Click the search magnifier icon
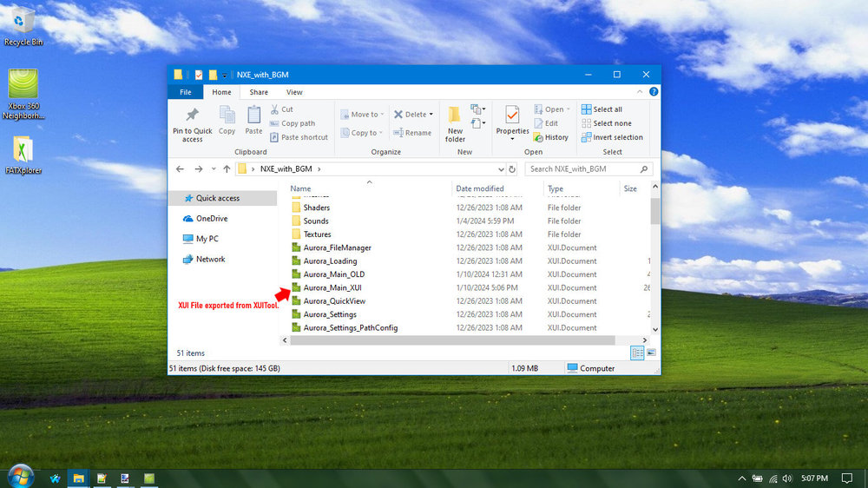The width and height of the screenshot is (868, 488). [x=644, y=169]
